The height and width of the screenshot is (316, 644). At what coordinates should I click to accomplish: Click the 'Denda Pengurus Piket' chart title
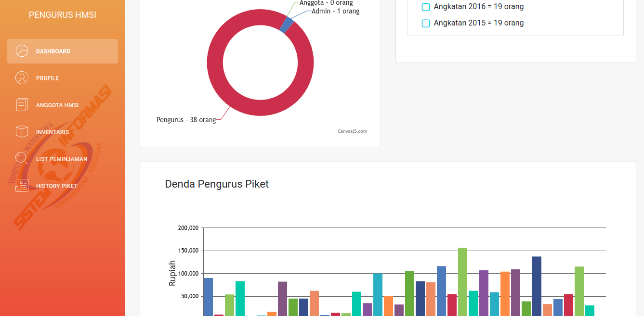pos(217,184)
